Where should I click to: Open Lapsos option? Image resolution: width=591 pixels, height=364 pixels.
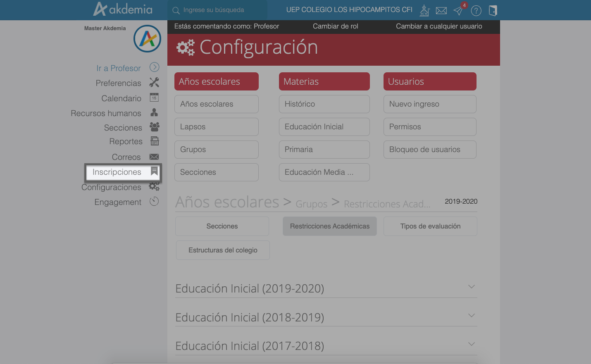tap(217, 127)
